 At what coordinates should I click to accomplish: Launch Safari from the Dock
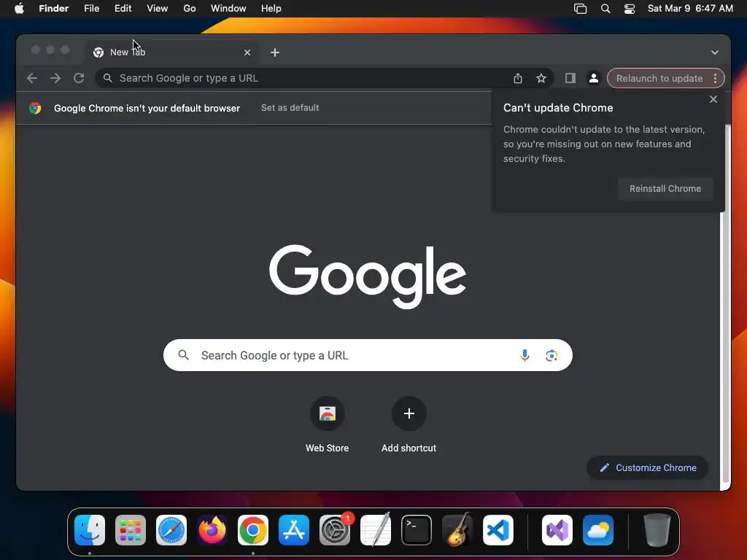click(171, 530)
